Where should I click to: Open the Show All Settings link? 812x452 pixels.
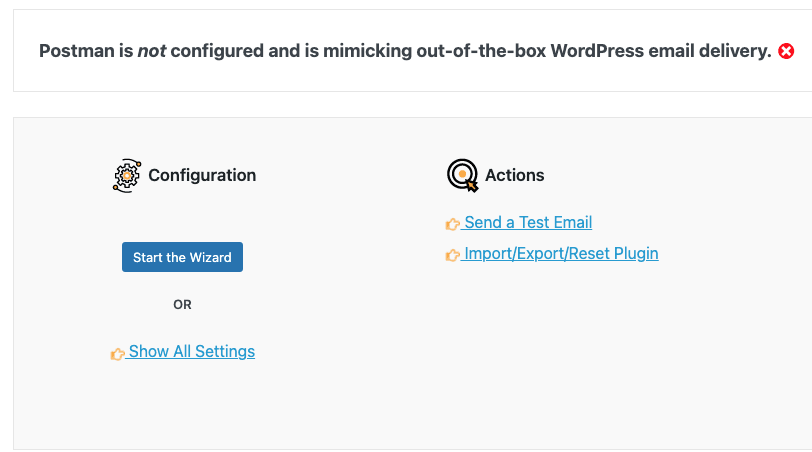click(x=192, y=352)
